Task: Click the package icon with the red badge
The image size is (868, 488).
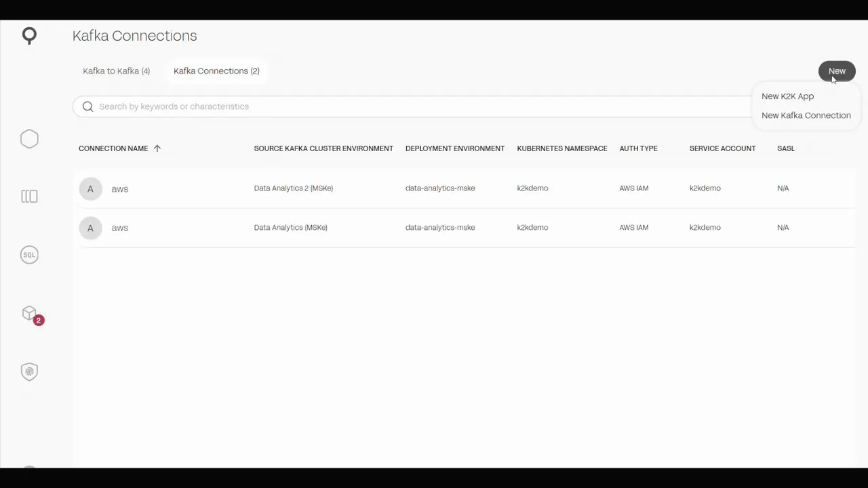Action: (29, 313)
